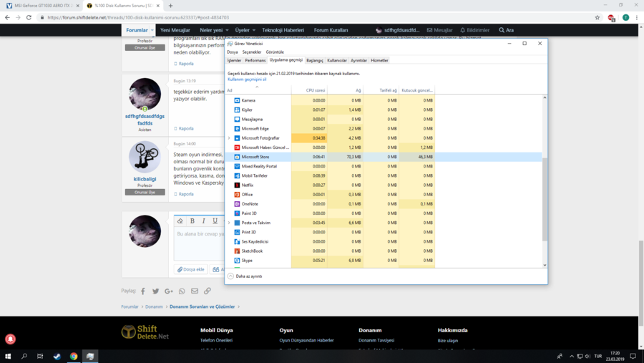Image resolution: width=644 pixels, height=363 pixels.
Task: Open the Seçenekler menu
Action: click(252, 52)
